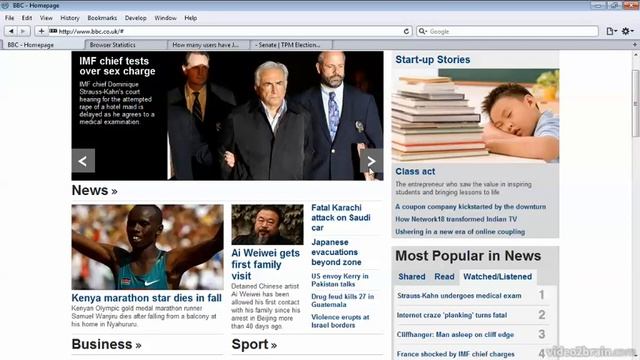Click the address bar URL field
Image resolution: width=640 pixels, height=360 pixels.
[224, 31]
